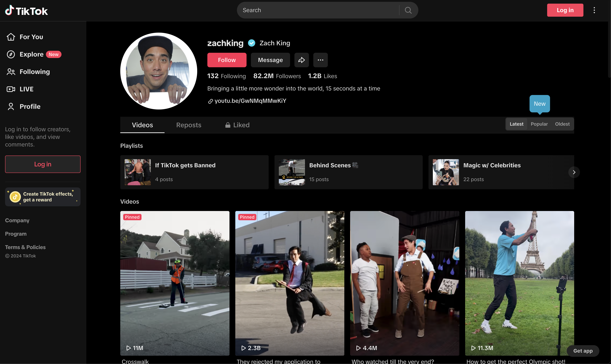This screenshot has width=611, height=364.
Task: Expand the Program footer section
Action: (16, 234)
